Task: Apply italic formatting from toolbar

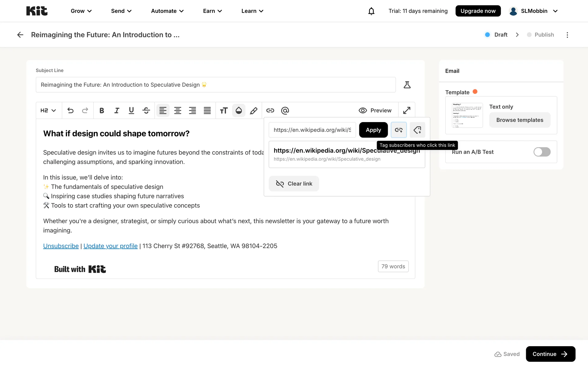Action: tap(117, 110)
